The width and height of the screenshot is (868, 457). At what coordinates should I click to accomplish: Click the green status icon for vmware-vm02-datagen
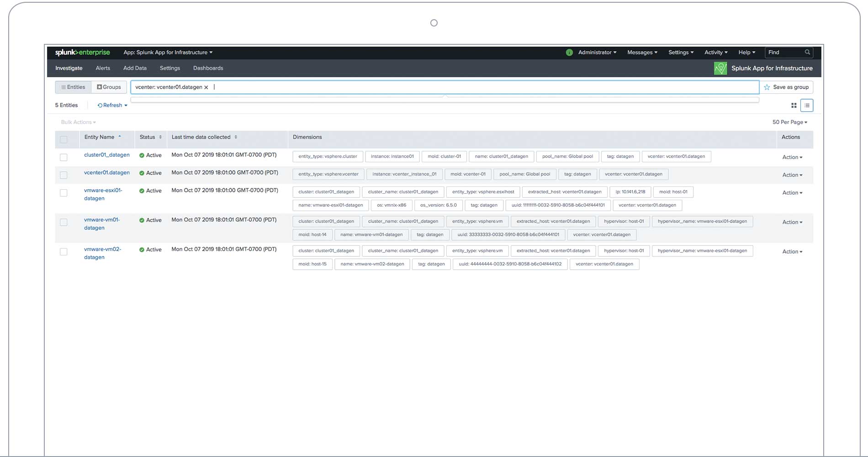pos(142,250)
